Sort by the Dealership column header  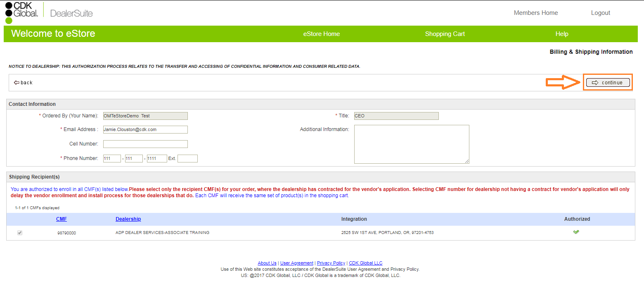coord(128,219)
